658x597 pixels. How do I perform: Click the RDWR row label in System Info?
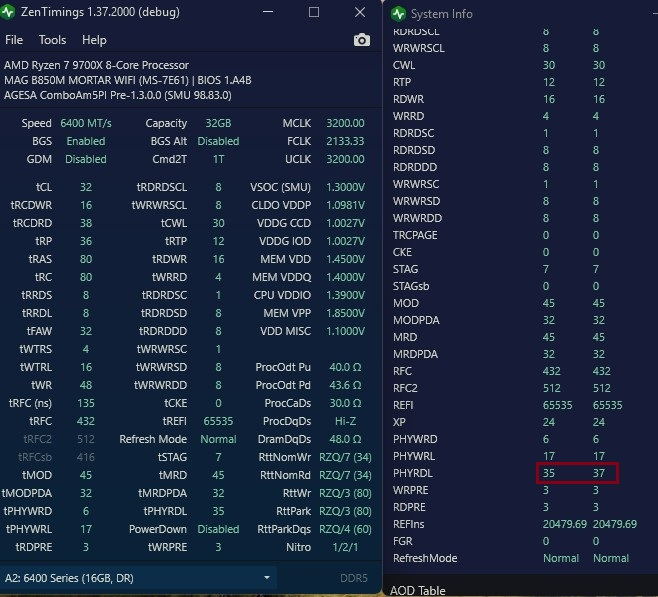408,99
